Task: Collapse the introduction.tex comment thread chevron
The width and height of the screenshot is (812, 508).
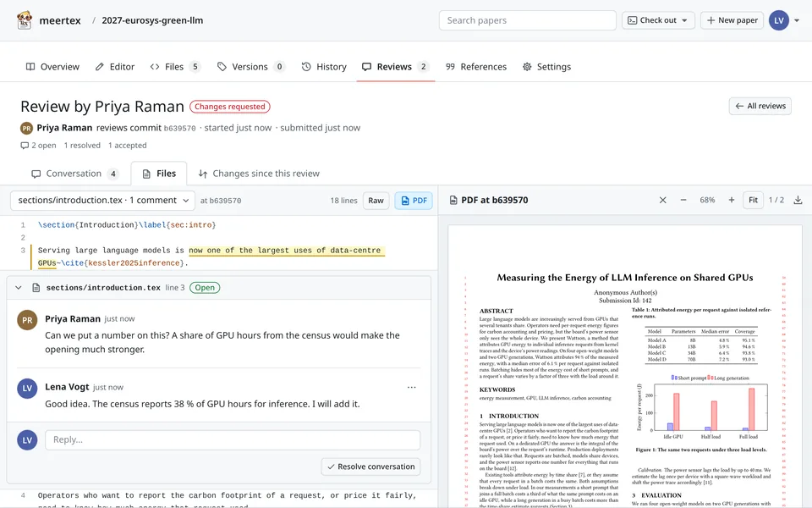Action: [19, 288]
